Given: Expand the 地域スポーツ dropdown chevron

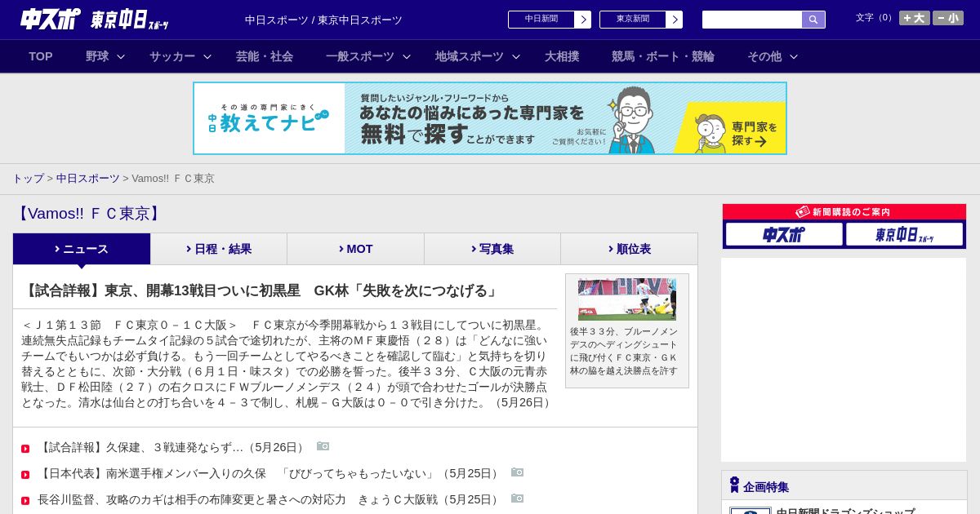Looking at the screenshot, I should [516, 56].
